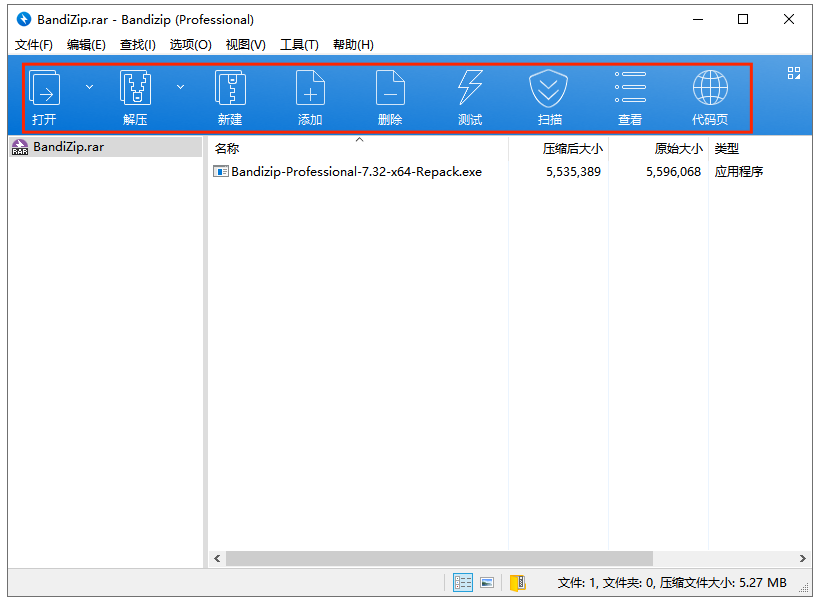820x600 pixels.
Task: Maximize the Bandizip window
Action: 743,19
